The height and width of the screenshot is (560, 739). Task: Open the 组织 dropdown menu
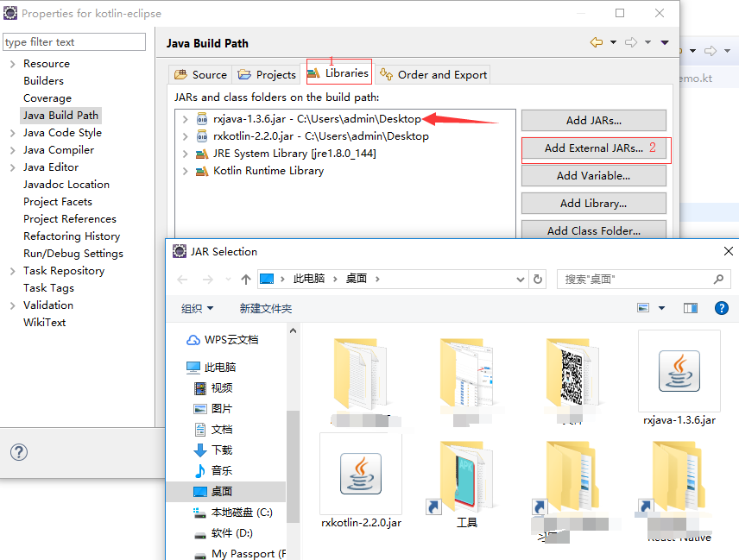(197, 309)
